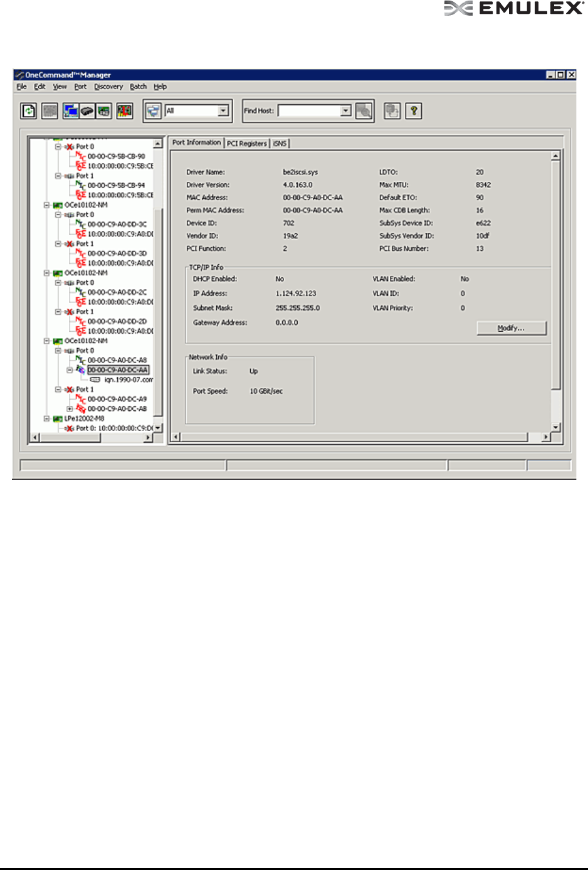Click the greyed icon left of Help
588x870 pixels.
392,111
